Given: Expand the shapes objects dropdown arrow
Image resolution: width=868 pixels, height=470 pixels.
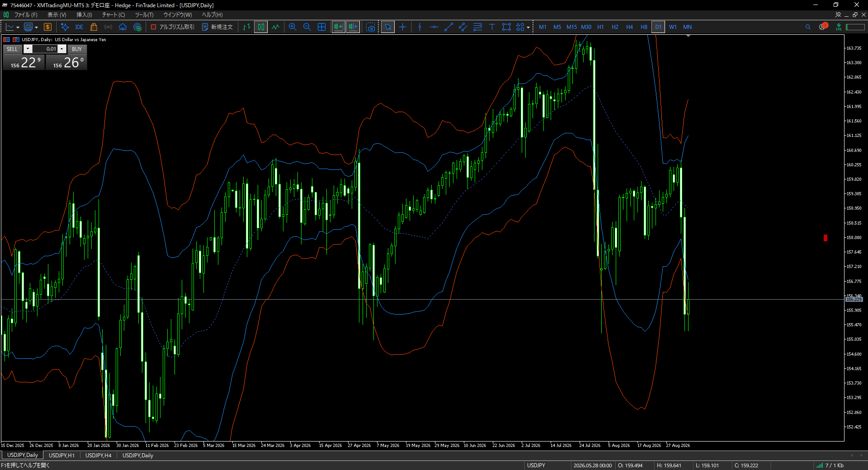Looking at the screenshot, I should (x=528, y=27).
